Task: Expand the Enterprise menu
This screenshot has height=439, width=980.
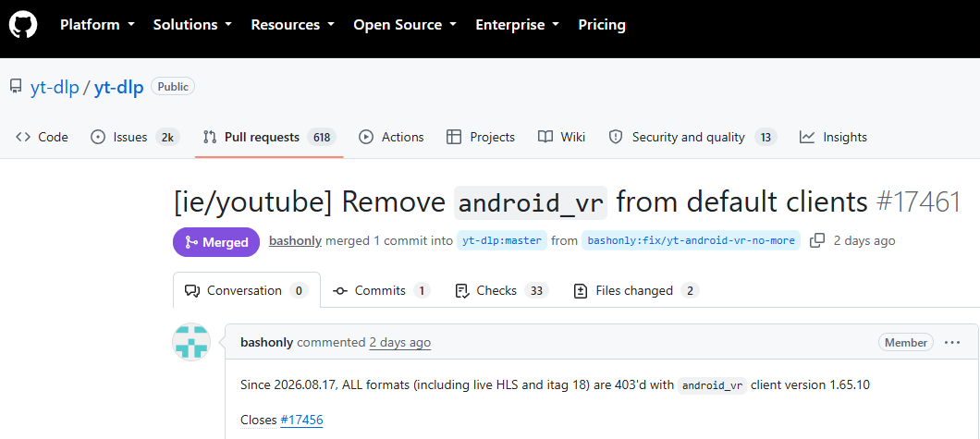Action: point(518,25)
